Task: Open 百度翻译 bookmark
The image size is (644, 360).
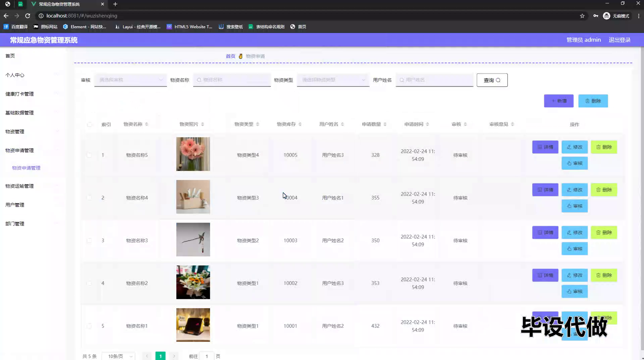Action: point(15,27)
